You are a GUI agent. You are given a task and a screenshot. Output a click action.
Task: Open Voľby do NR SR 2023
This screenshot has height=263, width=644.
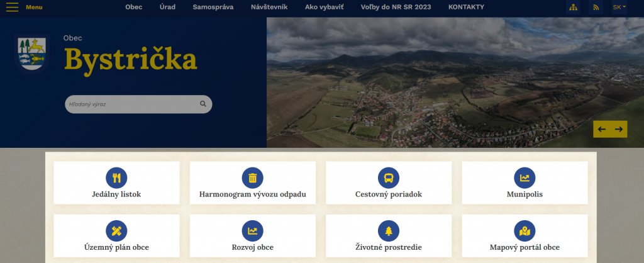(x=396, y=7)
